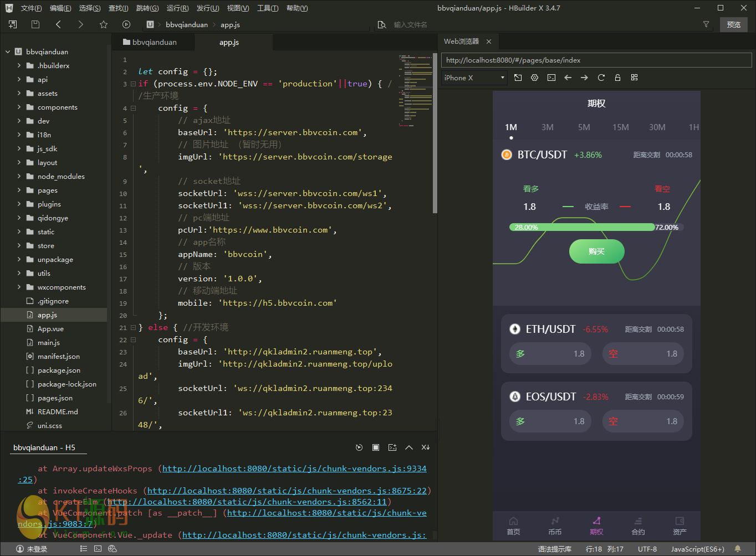Collapse the else block at line 21
The image size is (756, 556).
click(133, 327)
